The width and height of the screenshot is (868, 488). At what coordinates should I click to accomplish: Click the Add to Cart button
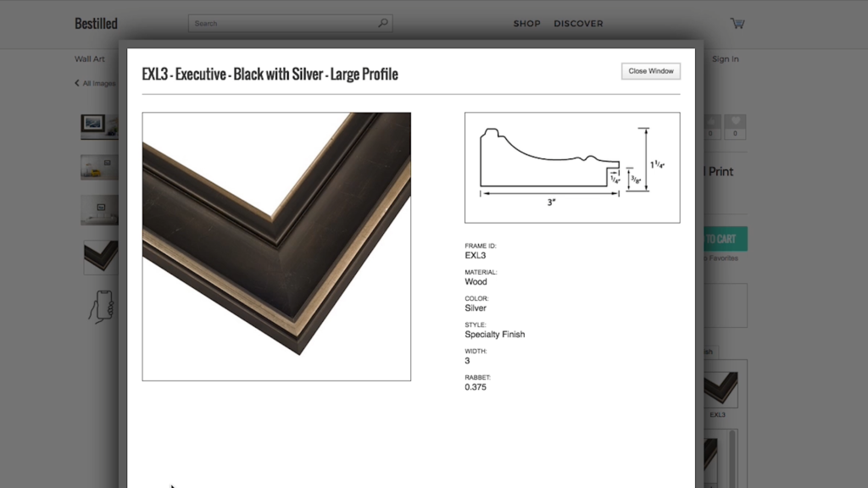pyautogui.click(x=721, y=239)
